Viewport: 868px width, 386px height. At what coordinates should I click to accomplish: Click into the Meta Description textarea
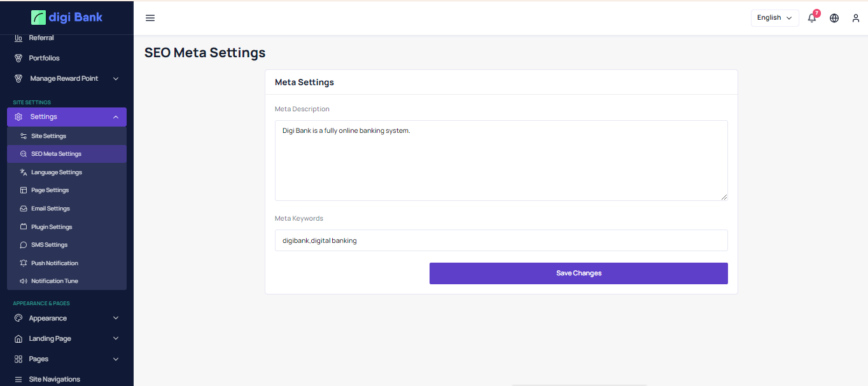tap(501, 160)
